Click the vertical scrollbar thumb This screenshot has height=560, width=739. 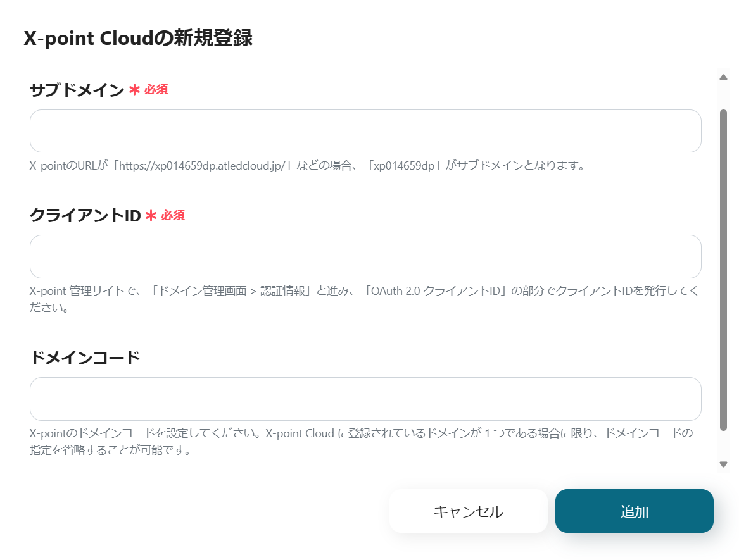tap(723, 270)
